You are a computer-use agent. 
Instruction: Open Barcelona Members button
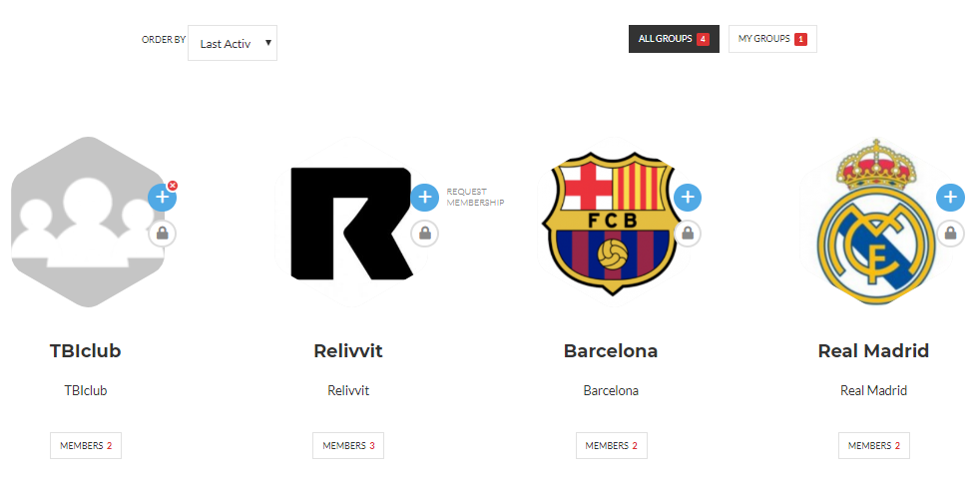click(x=611, y=446)
